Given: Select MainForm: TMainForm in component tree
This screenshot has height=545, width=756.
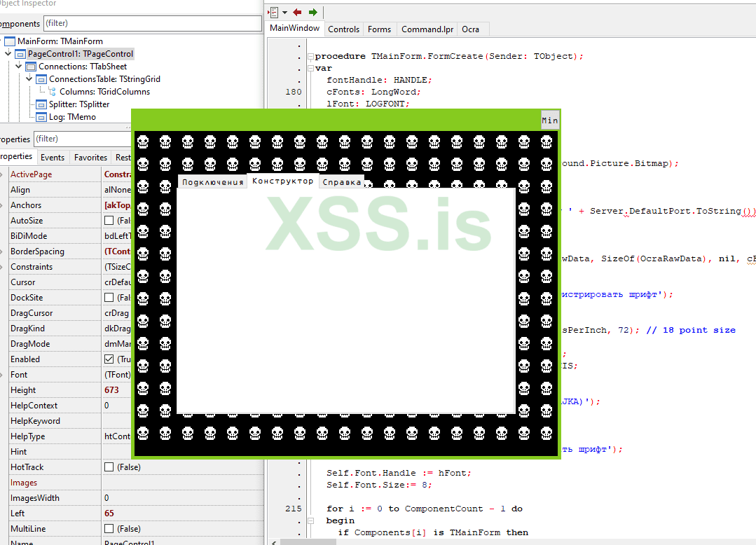Looking at the screenshot, I should click(x=60, y=41).
